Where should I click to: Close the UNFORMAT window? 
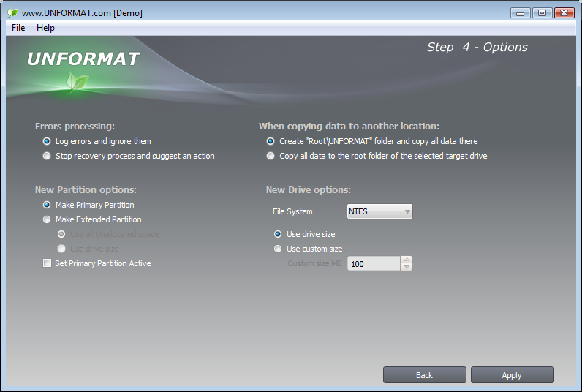pyautogui.click(x=564, y=13)
